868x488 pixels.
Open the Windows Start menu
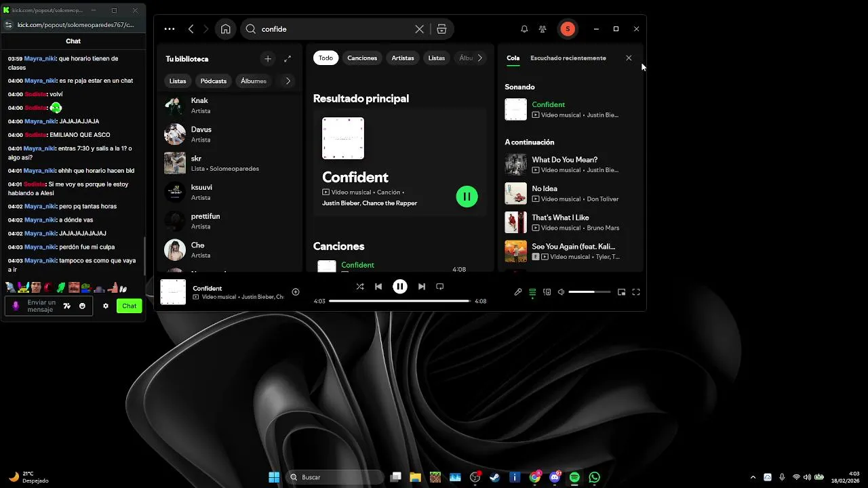274,477
